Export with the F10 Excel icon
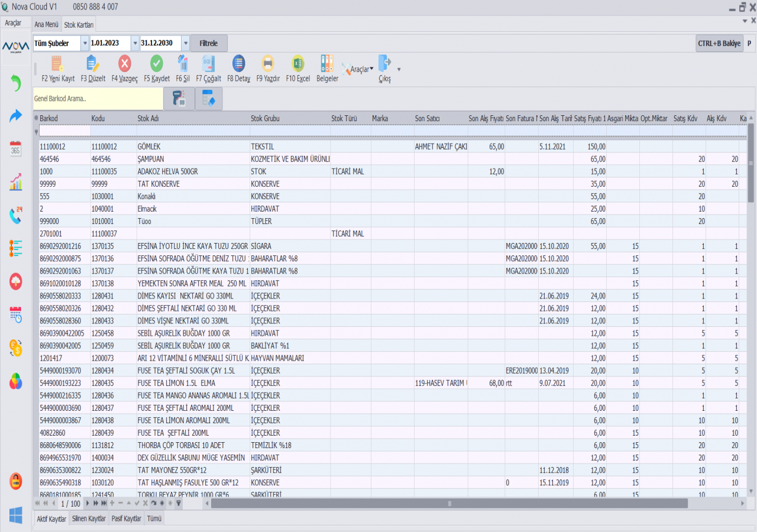The width and height of the screenshot is (757, 532). click(x=298, y=63)
